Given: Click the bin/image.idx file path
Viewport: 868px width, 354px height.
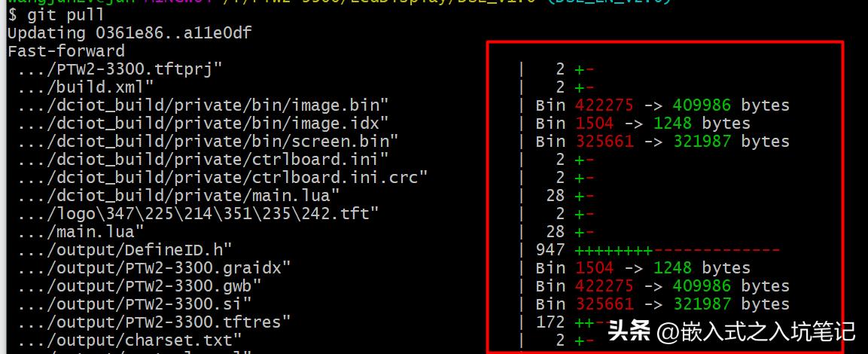Looking at the screenshot, I should coord(203,124).
